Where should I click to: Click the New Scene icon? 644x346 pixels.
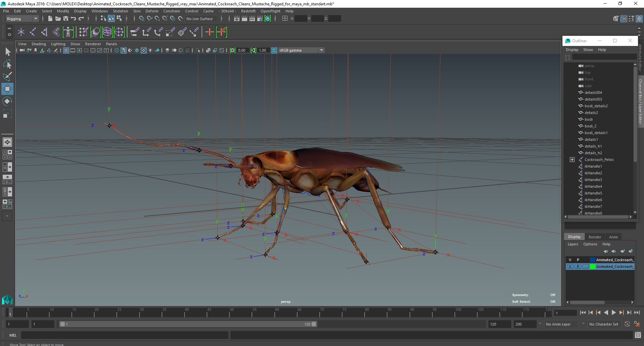click(x=50, y=19)
